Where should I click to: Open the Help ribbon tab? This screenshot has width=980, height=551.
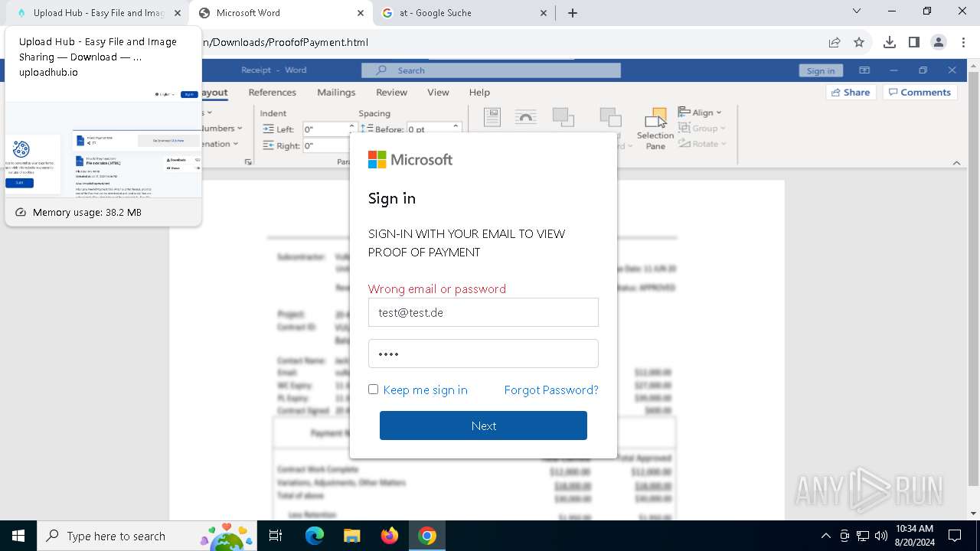(x=479, y=92)
